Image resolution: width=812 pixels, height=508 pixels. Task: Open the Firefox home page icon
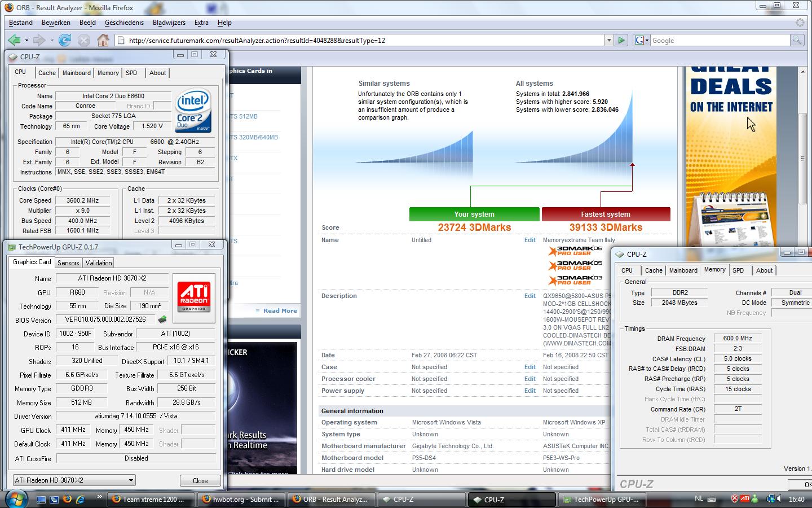click(103, 40)
